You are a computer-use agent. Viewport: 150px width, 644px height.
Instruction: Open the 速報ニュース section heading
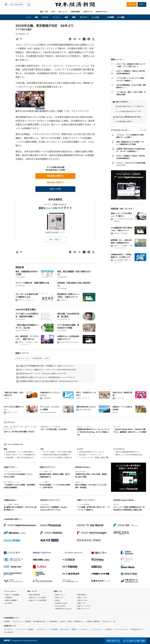(117, 59)
